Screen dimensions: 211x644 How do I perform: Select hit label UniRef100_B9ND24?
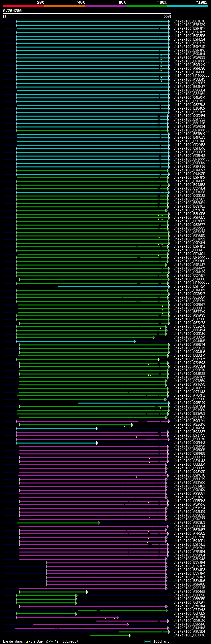(x=189, y=40)
